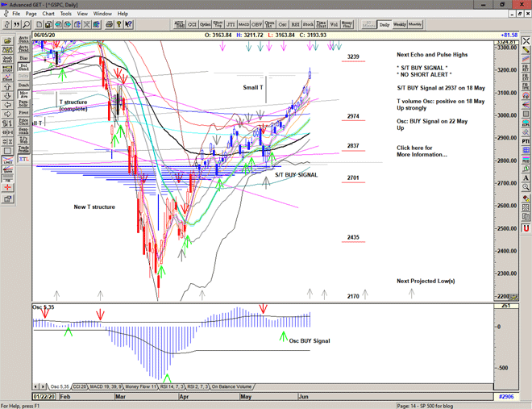Click the start date 01/22/20 field

44,396
